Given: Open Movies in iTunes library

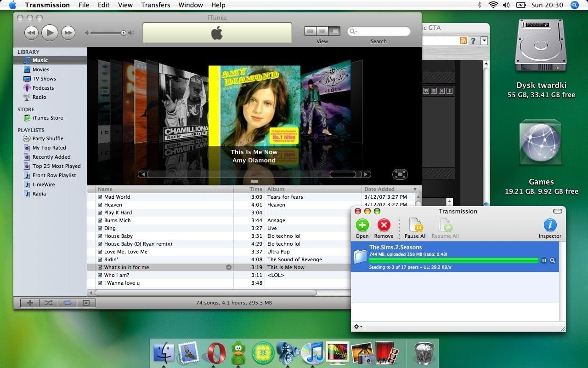Looking at the screenshot, I should (x=41, y=69).
